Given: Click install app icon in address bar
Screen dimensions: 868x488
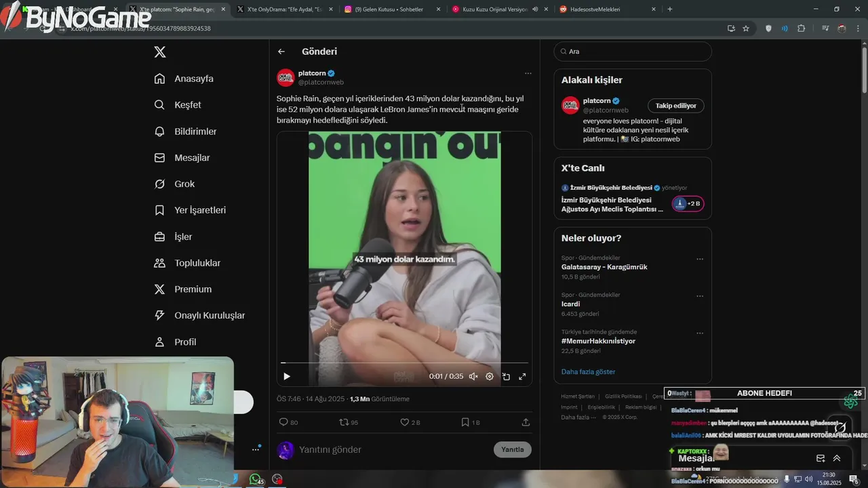Looking at the screenshot, I should [x=731, y=28].
